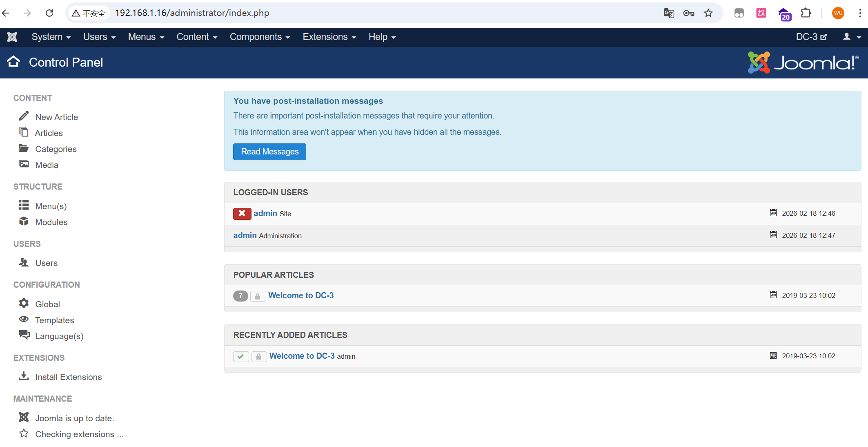This screenshot has width=868, height=447.
Task: Open the Components menu
Action: click(x=260, y=37)
